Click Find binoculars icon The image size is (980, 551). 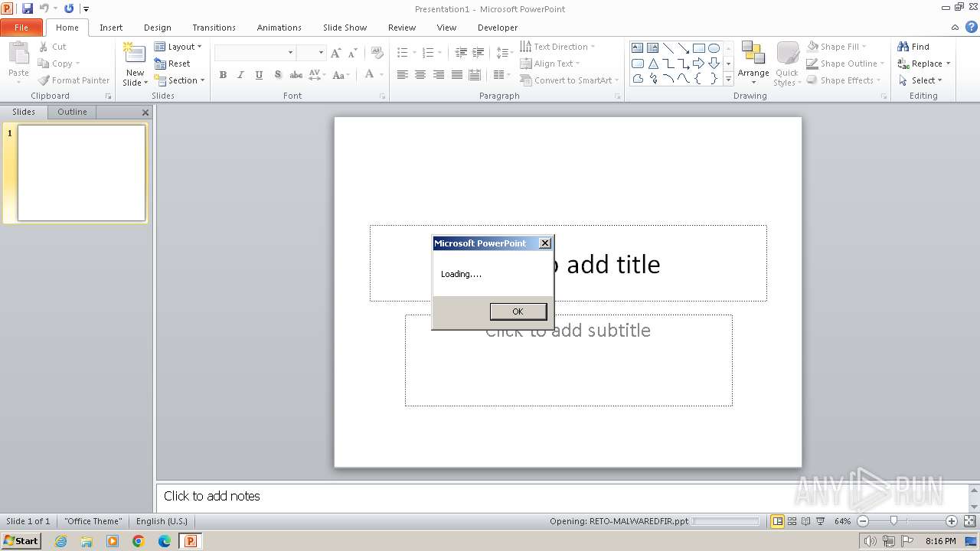click(x=903, y=47)
